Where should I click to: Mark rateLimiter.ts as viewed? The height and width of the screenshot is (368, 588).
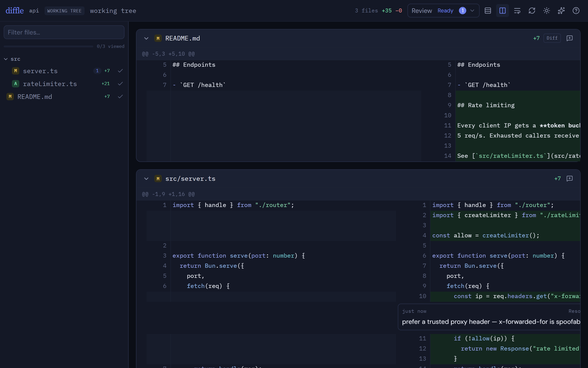(120, 84)
